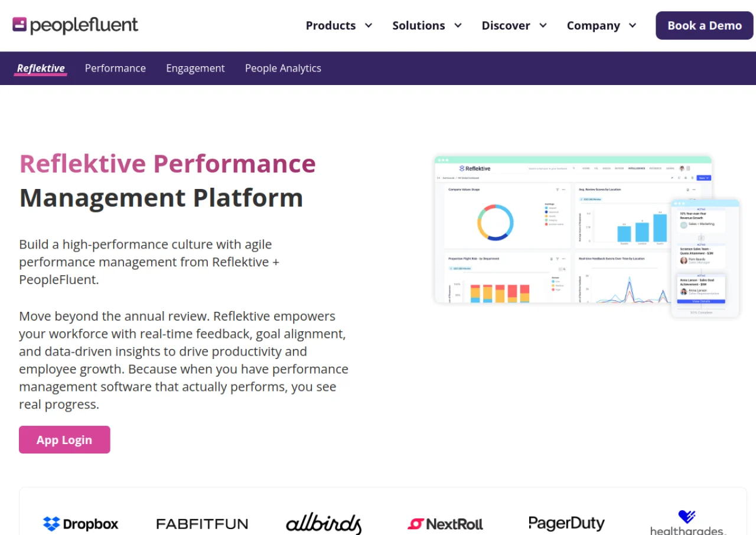Click the Book a Demo button

coord(705,25)
